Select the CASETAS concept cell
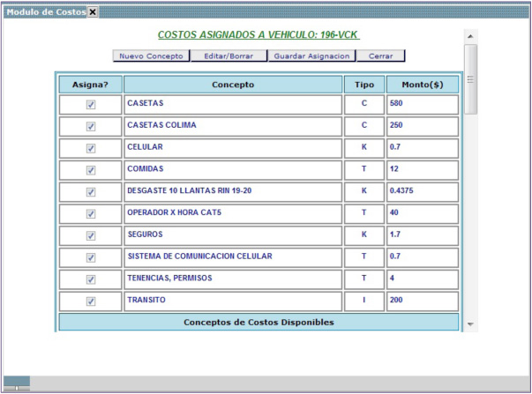Viewport: 532px width, 394px height. coord(233,104)
